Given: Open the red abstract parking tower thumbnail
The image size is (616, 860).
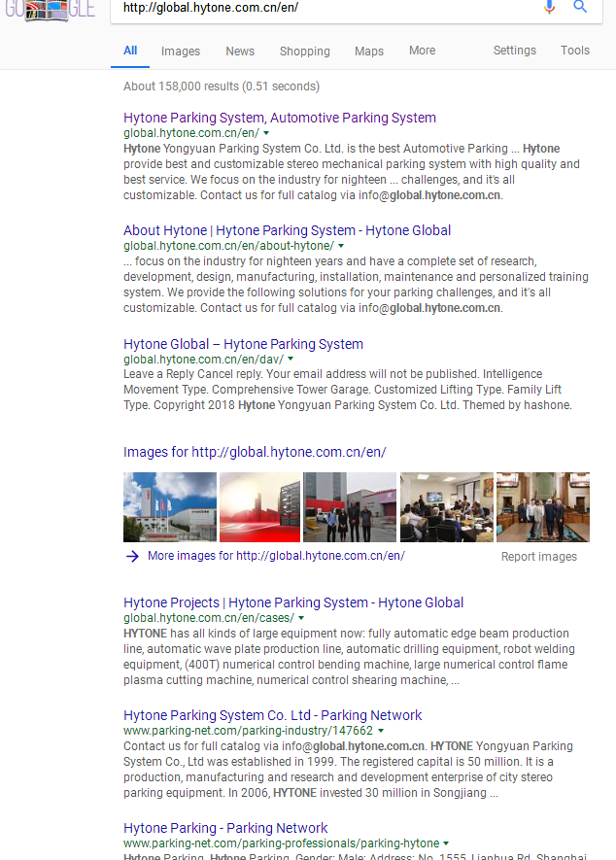Looking at the screenshot, I should (x=260, y=507).
